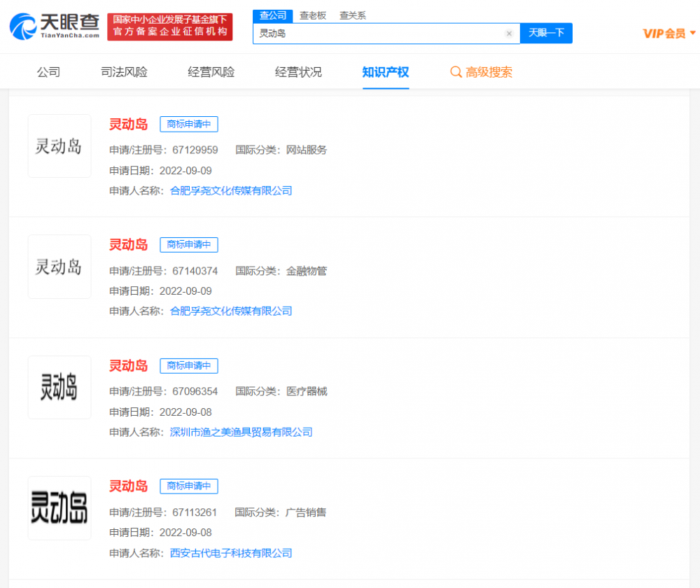This screenshot has width=700, height=588.
Task: Open the 司法风险 tab
Action: coord(124,72)
